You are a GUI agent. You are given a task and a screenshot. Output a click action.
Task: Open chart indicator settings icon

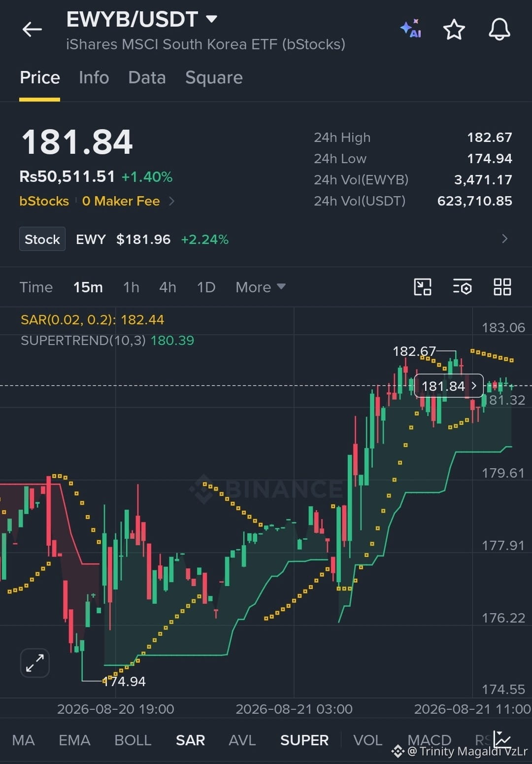pyautogui.click(x=462, y=287)
